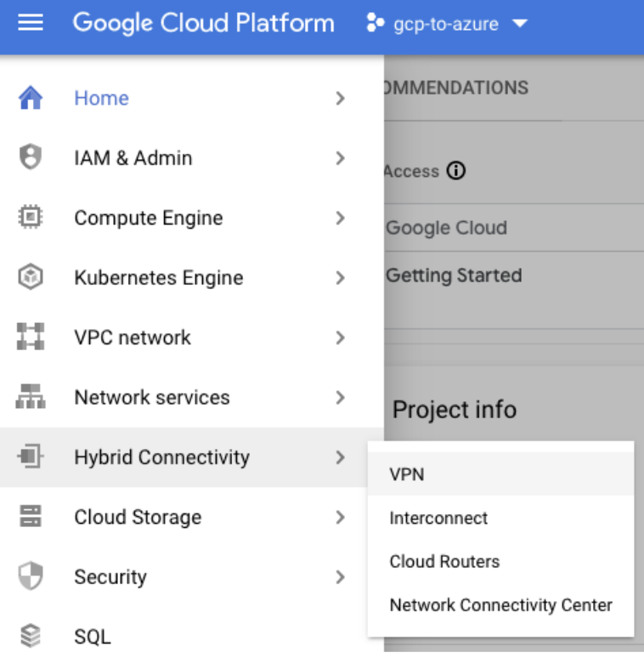
Task: Click the Security shield icon
Action: [31, 576]
